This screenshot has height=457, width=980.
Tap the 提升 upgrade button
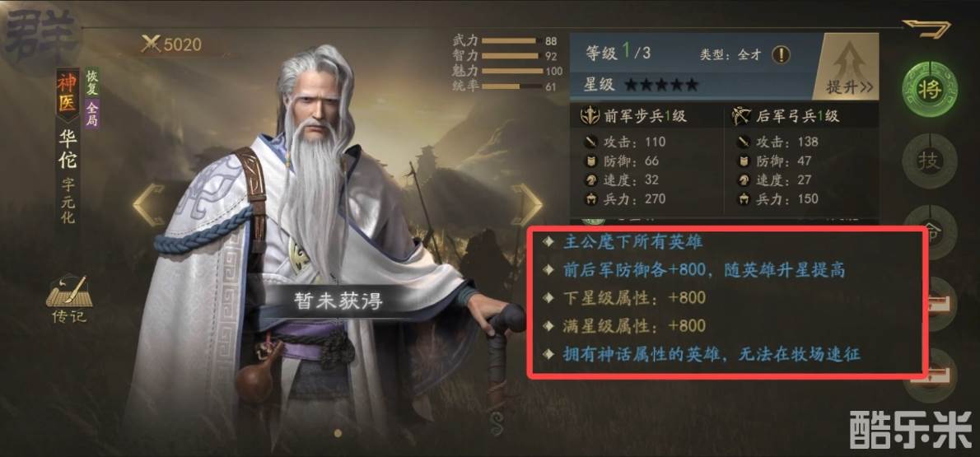pos(848,66)
